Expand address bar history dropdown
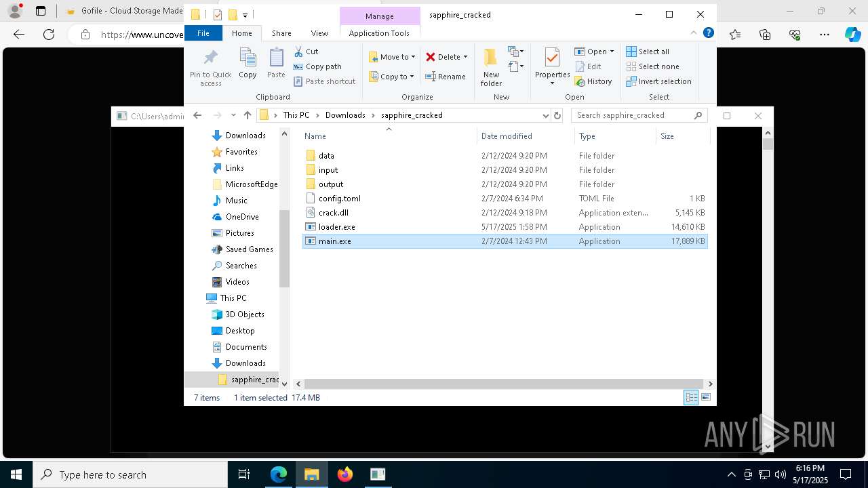 [x=545, y=115]
